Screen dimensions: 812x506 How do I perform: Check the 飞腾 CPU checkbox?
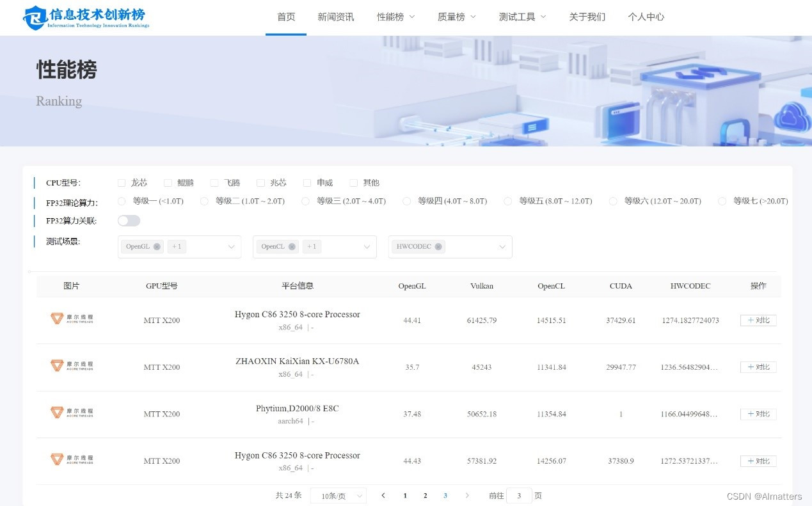214,183
